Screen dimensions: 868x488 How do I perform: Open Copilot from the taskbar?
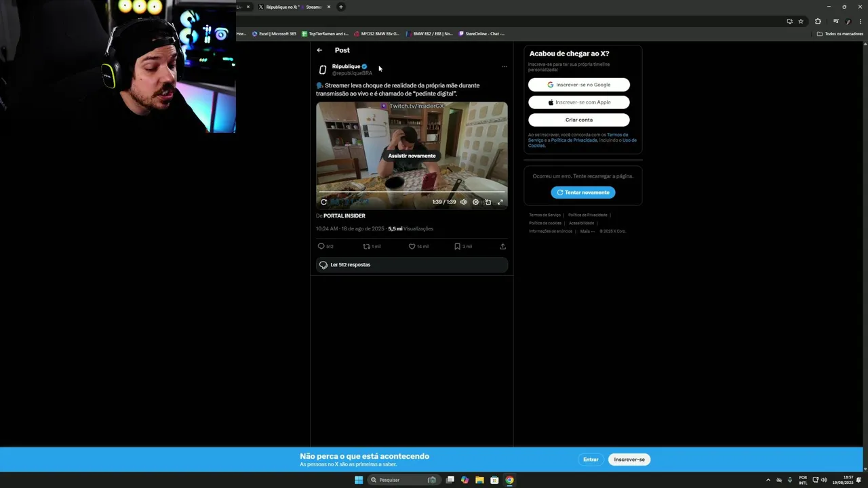(465, 480)
